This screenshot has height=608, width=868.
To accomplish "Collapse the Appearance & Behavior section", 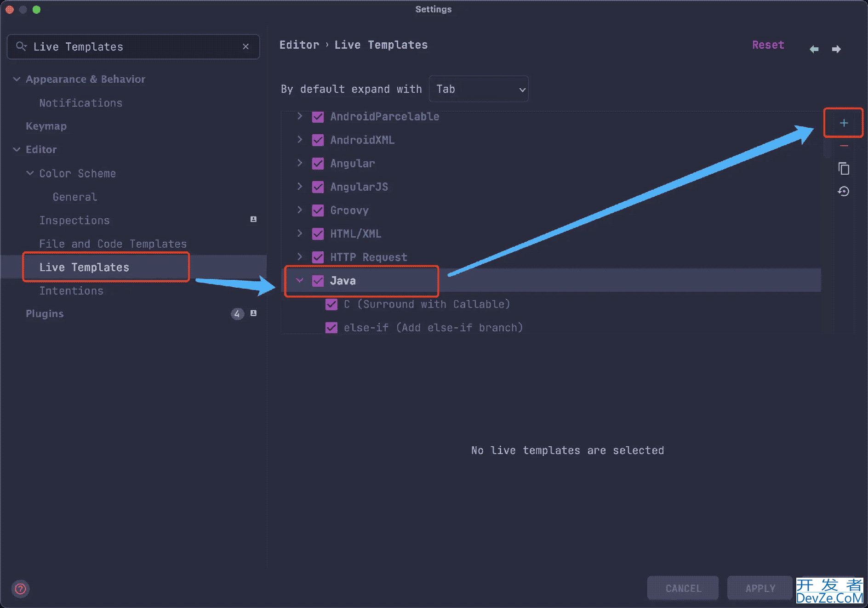I will coord(17,79).
